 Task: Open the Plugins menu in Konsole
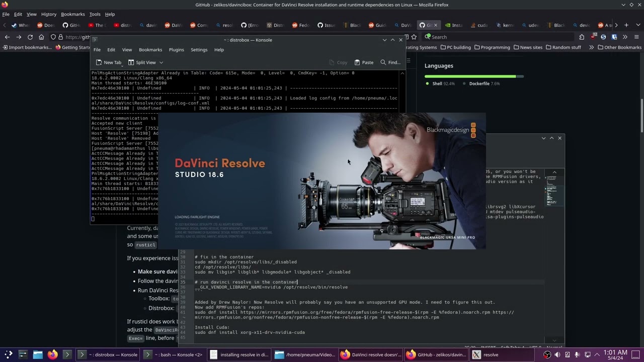pyautogui.click(x=176, y=50)
